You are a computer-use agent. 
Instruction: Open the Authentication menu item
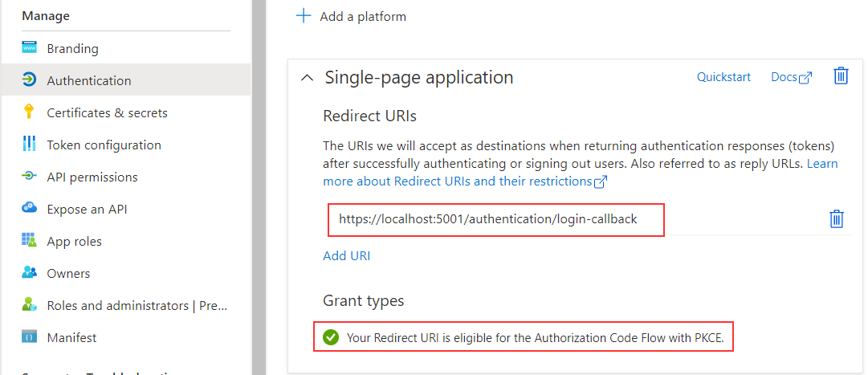(x=88, y=80)
